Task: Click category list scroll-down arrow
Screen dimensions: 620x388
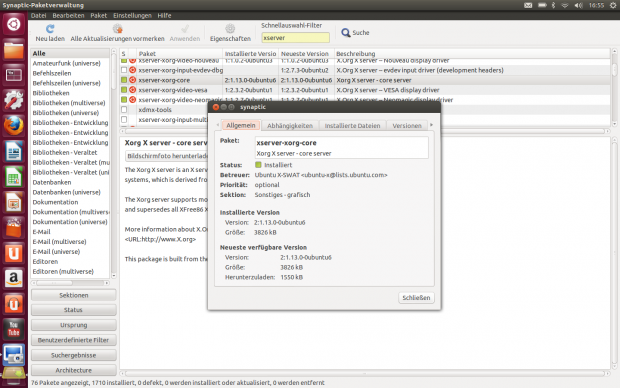Action: 114,276
